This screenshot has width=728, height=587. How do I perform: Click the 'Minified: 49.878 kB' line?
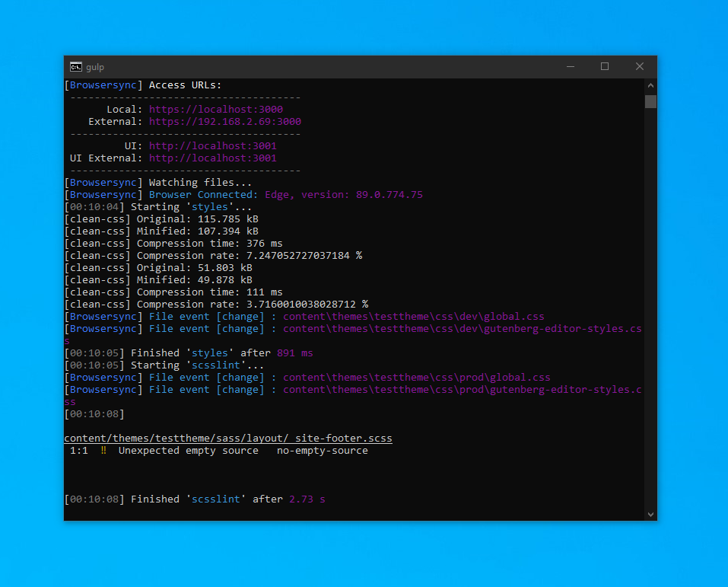click(158, 279)
